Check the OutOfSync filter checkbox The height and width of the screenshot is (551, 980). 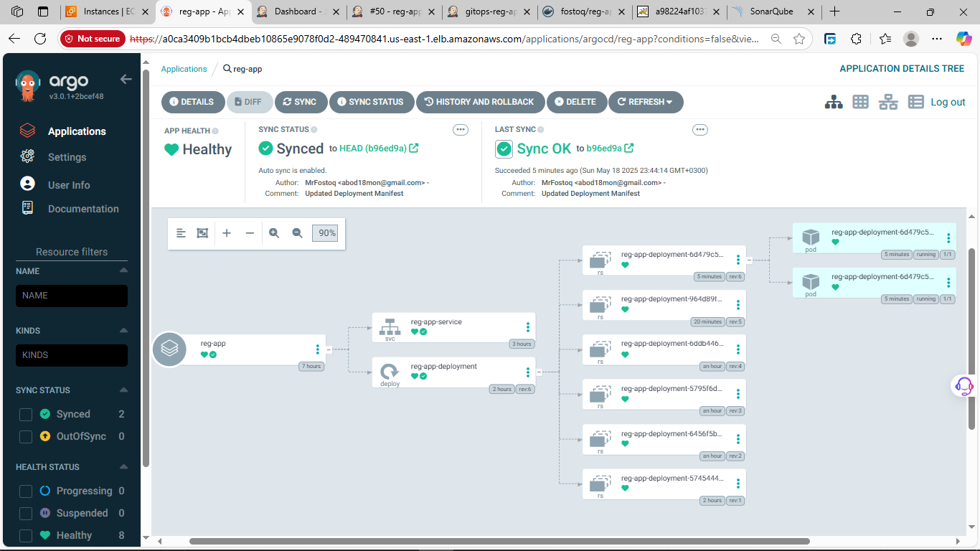[x=26, y=436]
